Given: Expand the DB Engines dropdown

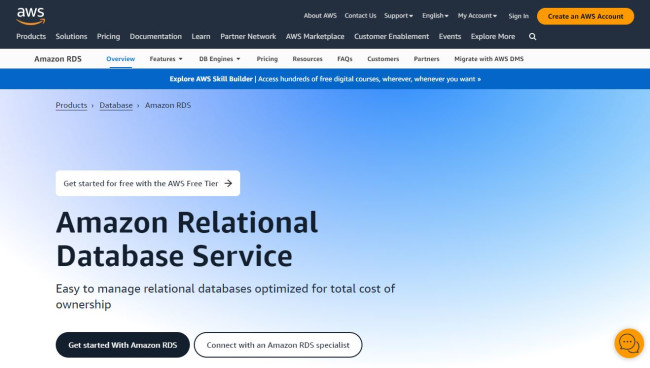Looking at the screenshot, I should (x=219, y=59).
